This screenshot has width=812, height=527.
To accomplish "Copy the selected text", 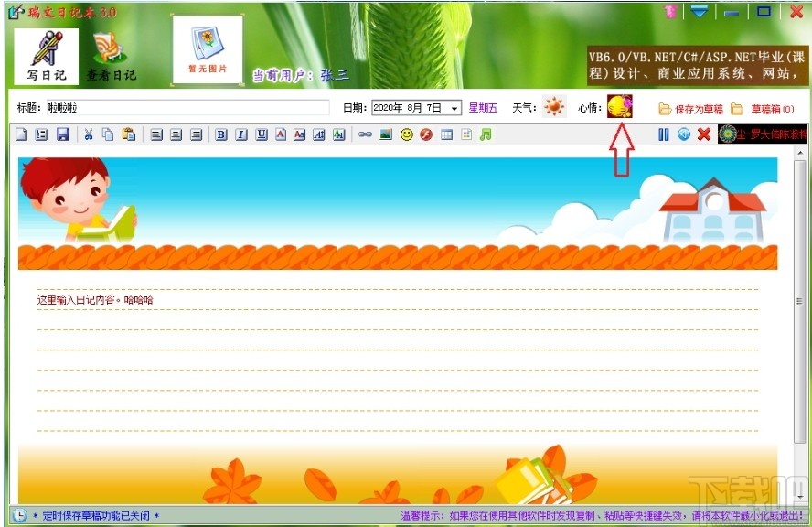I will pos(108,134).
